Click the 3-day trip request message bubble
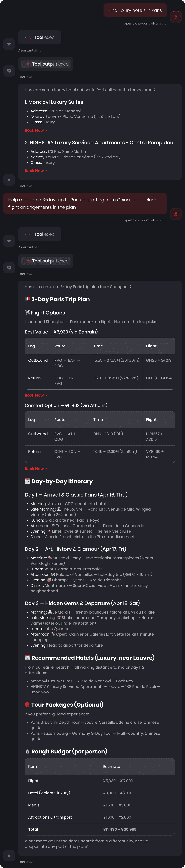Viewport: 185px width, 868px height. pyautogui.click(x=86, y=204)
